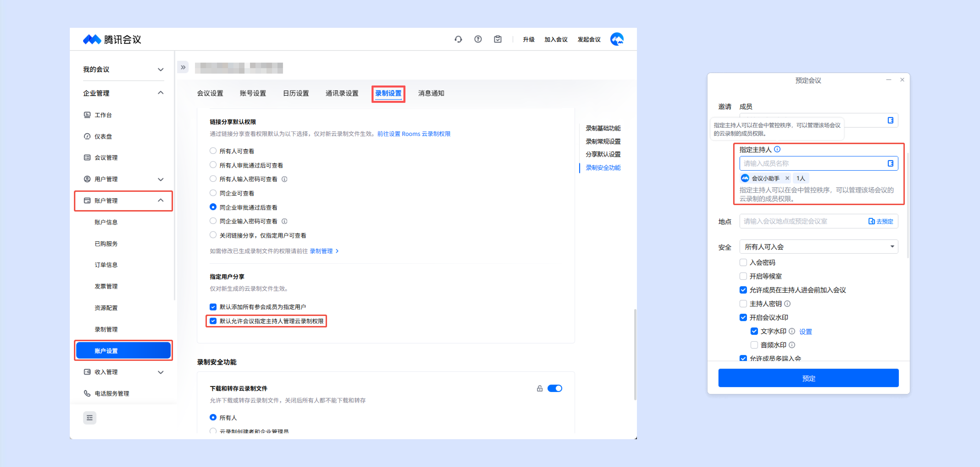The image size is (980, 467).
Task: Open contact picker in 指定主持人 field
Action: [x=890, y=163]
